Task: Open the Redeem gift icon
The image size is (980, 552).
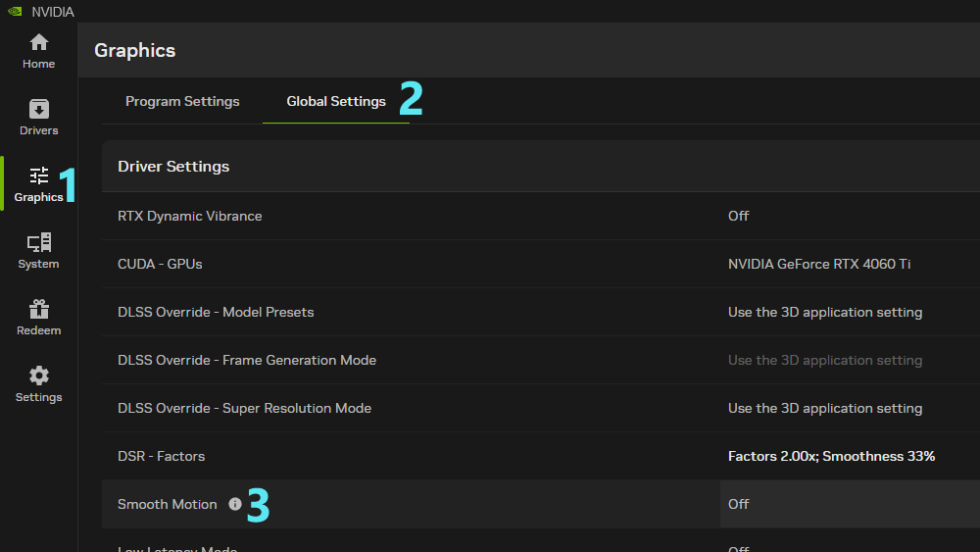Action: (39, 310)
